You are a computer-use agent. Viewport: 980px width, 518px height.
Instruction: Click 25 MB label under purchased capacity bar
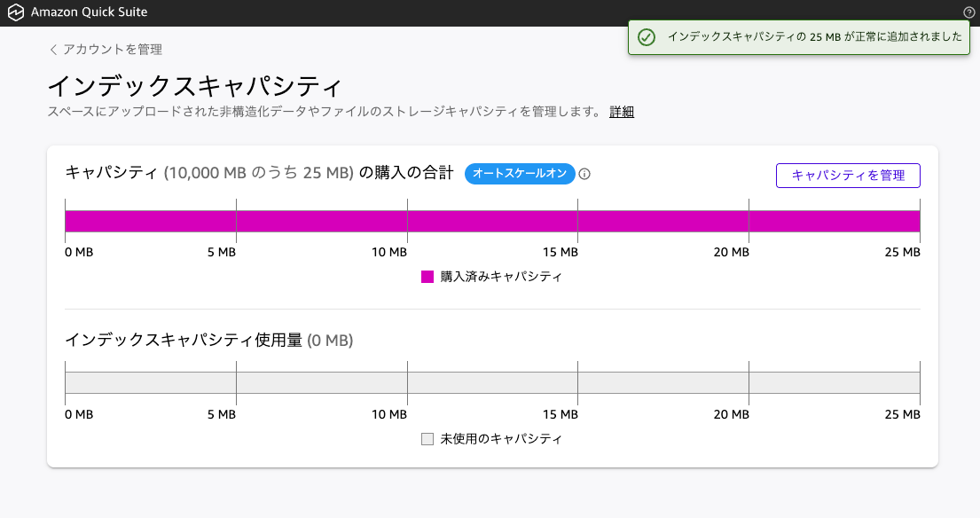click(903, 253)
